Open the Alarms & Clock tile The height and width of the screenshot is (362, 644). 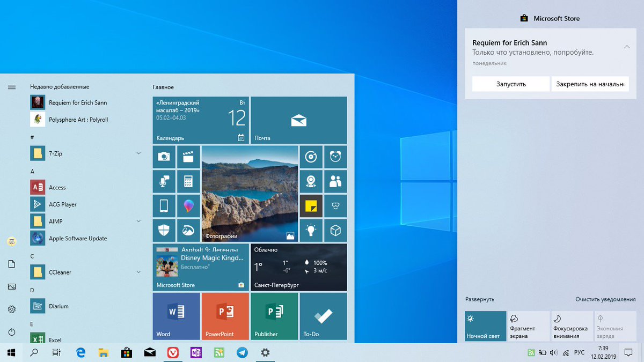pos(335,157)
